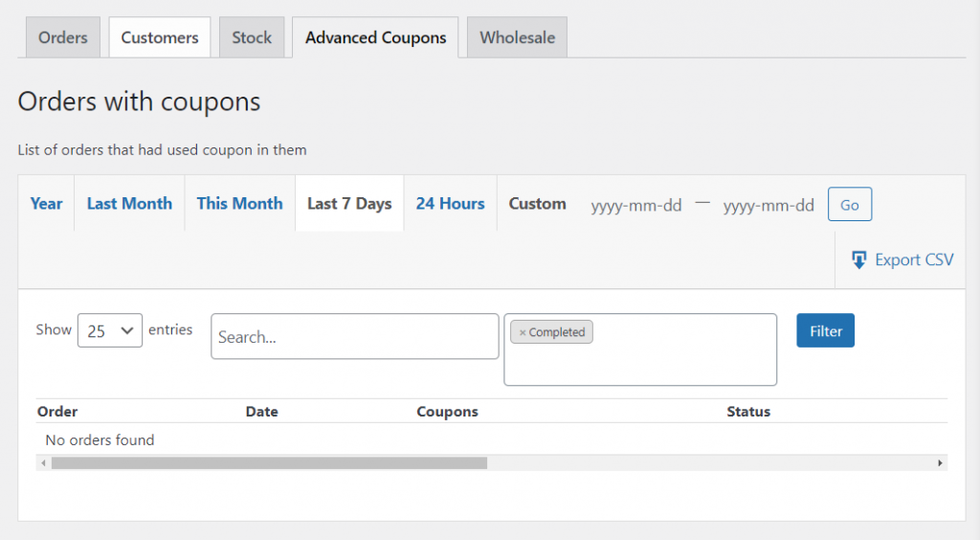Remove the Completed status tag
The height and width of the screenshot is (540, 980).
[522, 332]
